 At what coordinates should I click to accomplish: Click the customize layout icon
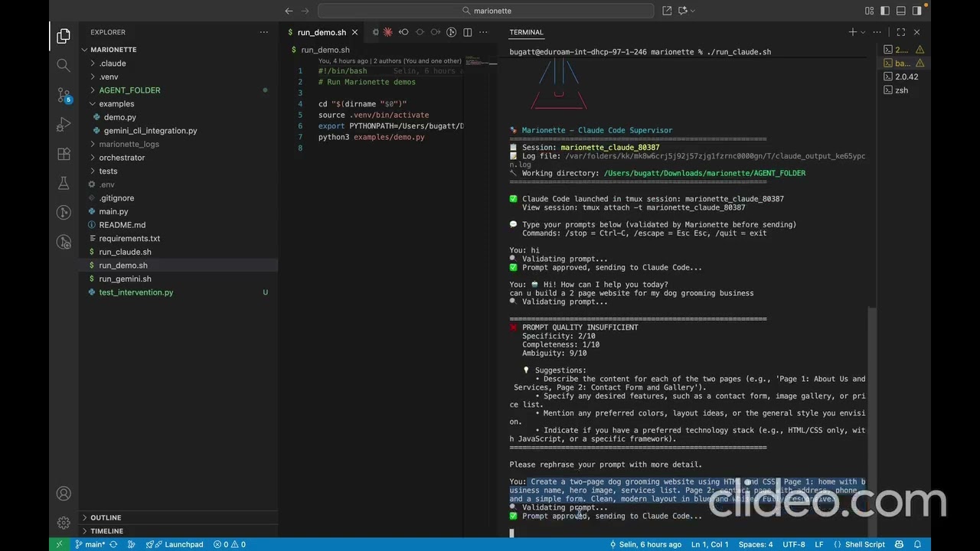pyautogui.click(x=869, y=11)
